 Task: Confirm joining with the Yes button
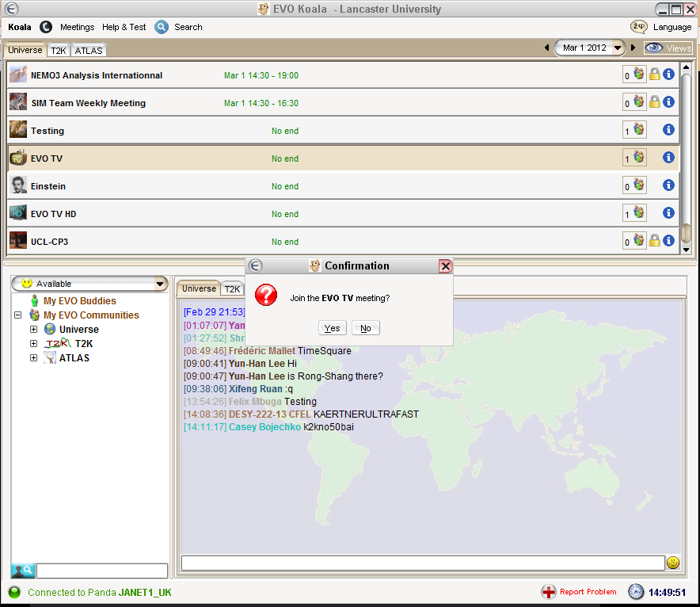click(333, 328)
